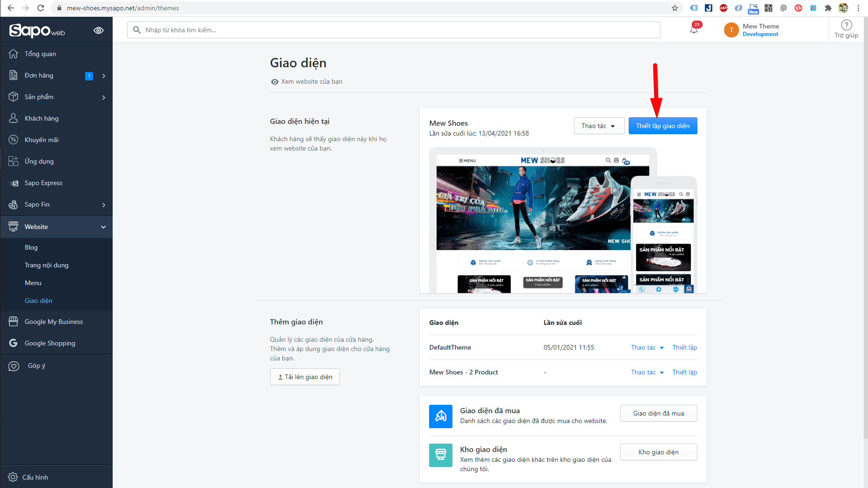
Task: Bookmark this page with the star
Action: coord(675,8)
